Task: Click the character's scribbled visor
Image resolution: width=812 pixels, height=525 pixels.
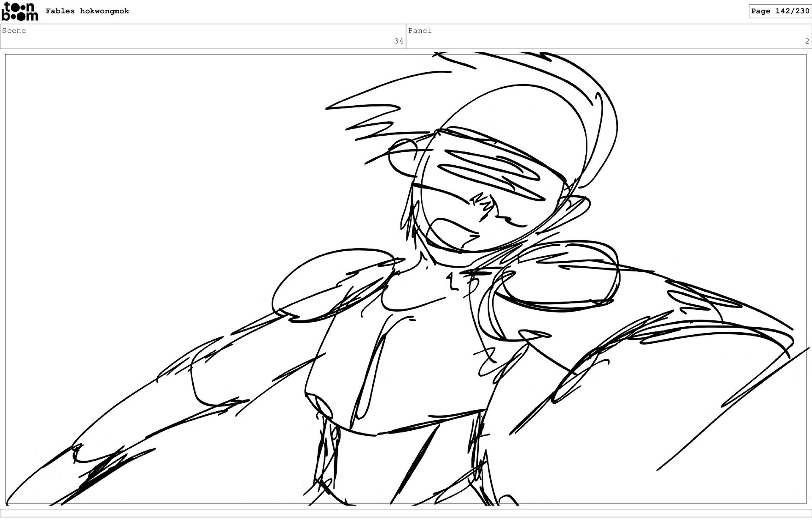Action: 491,169
